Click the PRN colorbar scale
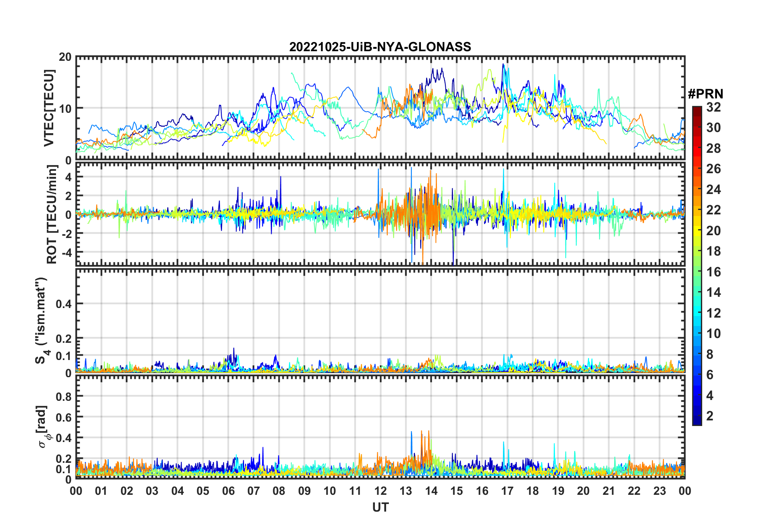 (697, 266)
